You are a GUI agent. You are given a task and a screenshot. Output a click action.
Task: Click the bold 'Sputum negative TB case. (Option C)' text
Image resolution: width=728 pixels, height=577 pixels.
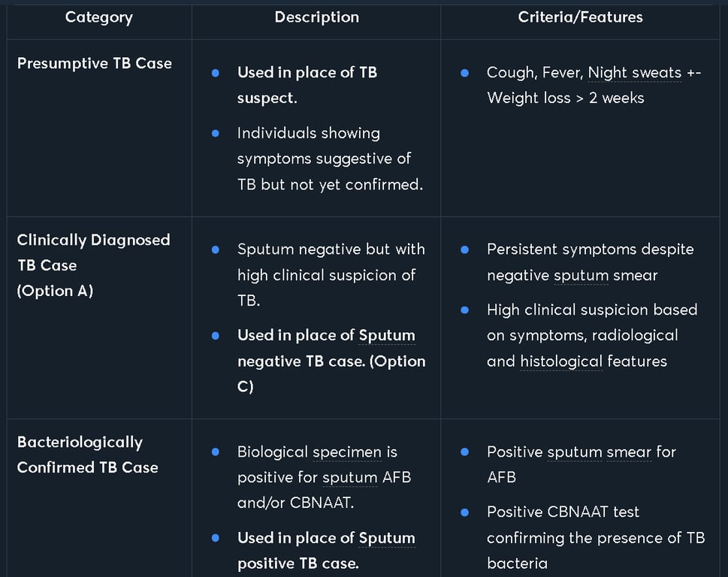pyautogui.click(x=331, y=361)
